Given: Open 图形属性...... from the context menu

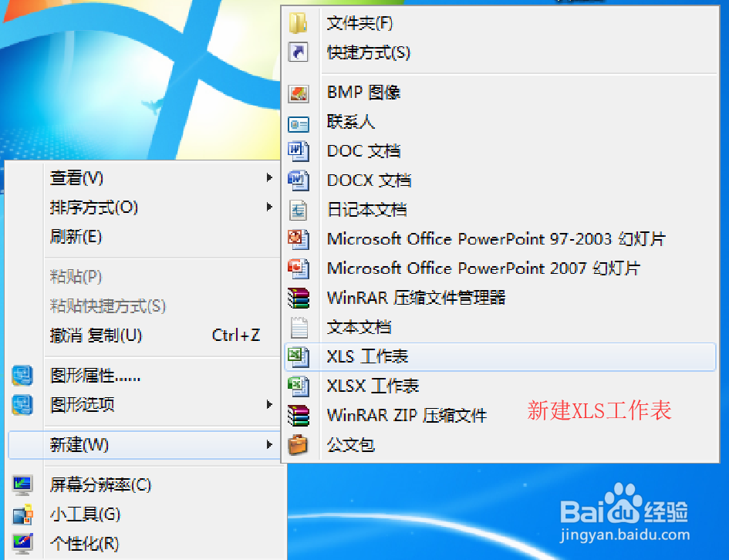Looking at the screenshot, I should pos(143,376).
